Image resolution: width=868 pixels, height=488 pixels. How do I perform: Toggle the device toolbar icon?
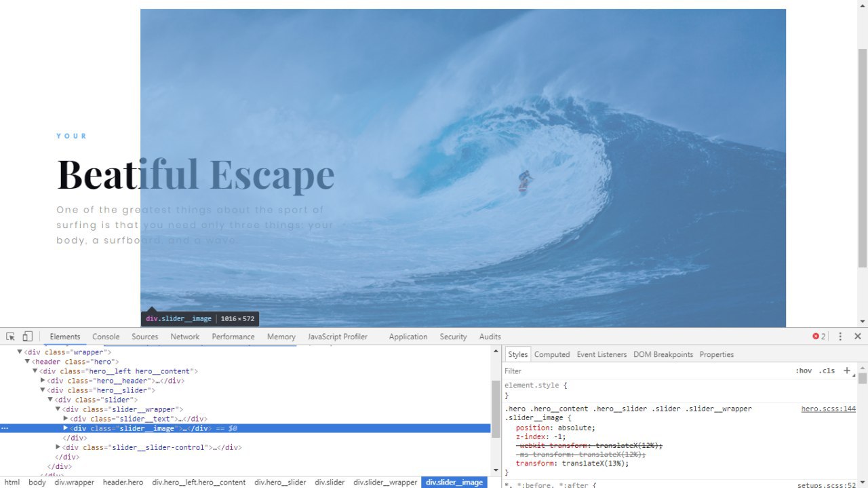click(x=27, y=337)
